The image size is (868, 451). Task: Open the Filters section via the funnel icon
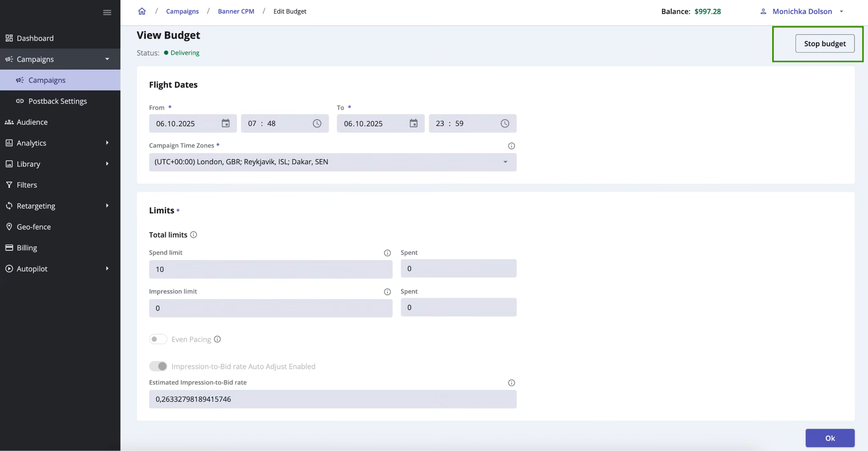point(9,185)
